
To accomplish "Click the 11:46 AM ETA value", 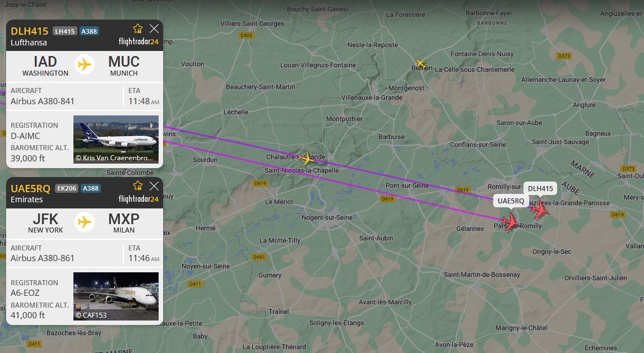I will (x=143, y=258).
